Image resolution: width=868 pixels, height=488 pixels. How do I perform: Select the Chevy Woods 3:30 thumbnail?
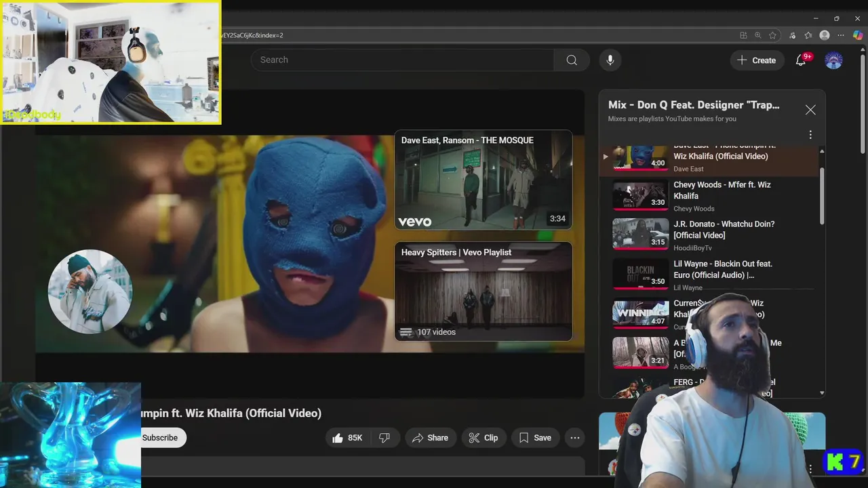(641, 195)
